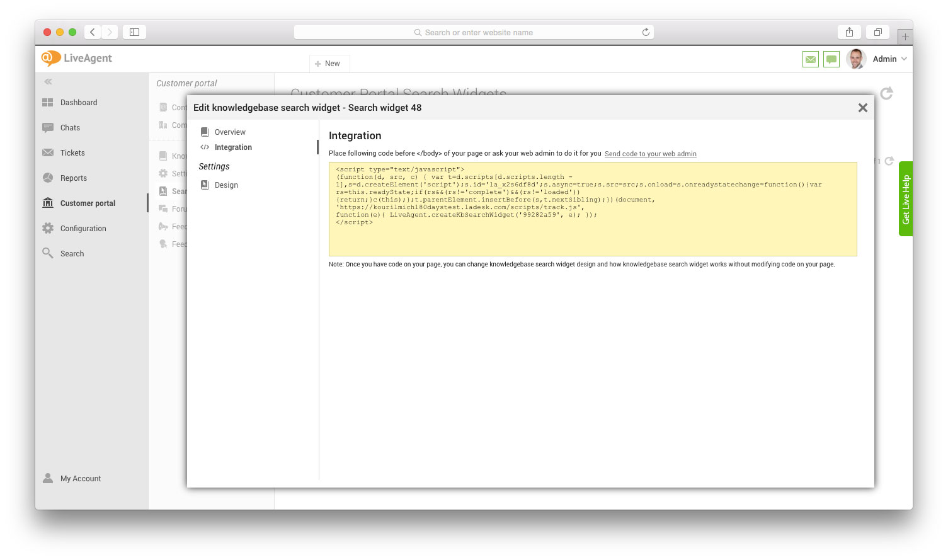Reload page using address bar icon
The height and width of the screenshot is (560, 948).
[646, 32]
